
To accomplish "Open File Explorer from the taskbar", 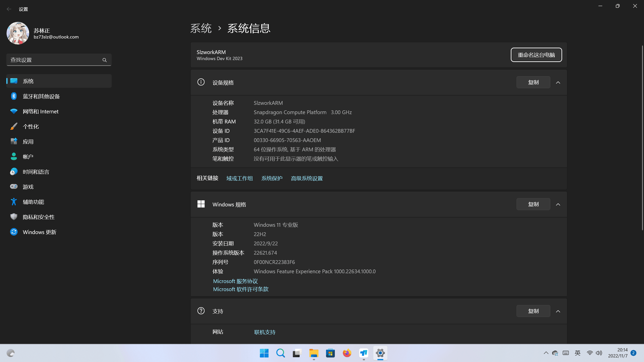I will click(314, 353).
